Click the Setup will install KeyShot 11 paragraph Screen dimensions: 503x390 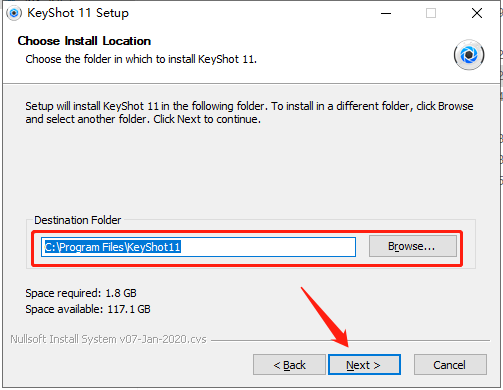pyautogui.click(x=249, y=112)
